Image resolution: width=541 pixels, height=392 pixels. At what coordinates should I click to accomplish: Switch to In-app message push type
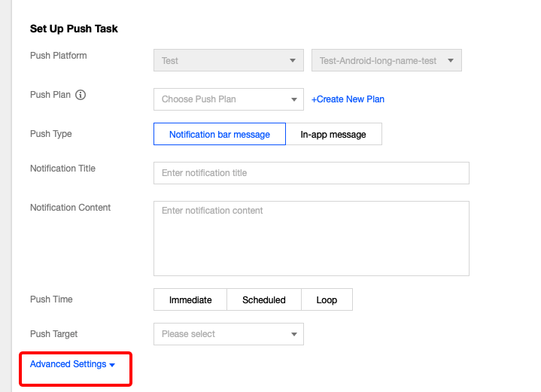point(333,135)
